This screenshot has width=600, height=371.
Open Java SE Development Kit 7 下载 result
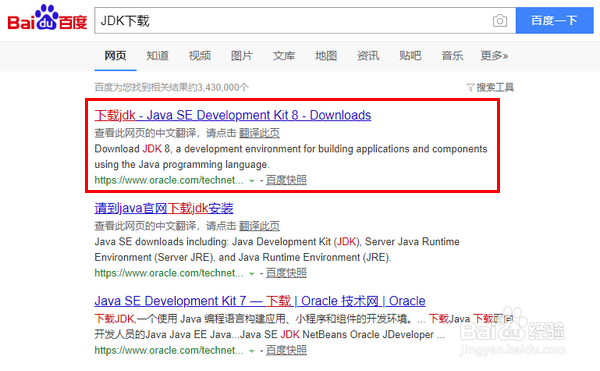(260, 301)
